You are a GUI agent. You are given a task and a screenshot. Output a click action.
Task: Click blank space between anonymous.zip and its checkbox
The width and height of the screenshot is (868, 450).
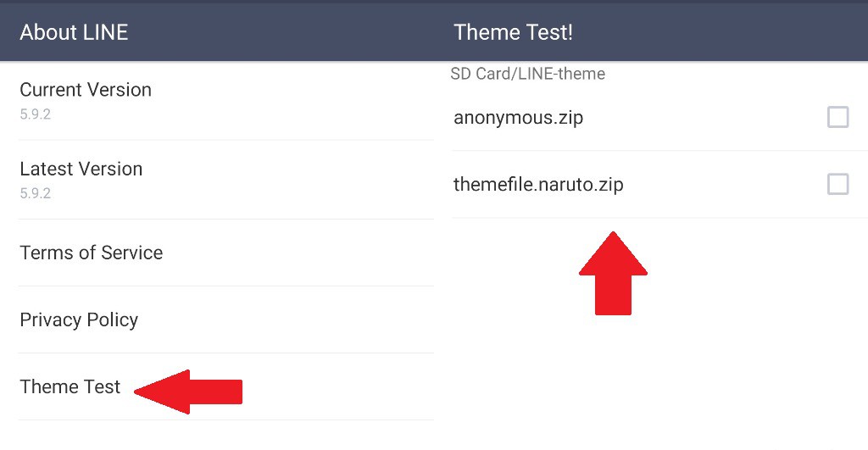pyautogui.click(x=704, y=118)
